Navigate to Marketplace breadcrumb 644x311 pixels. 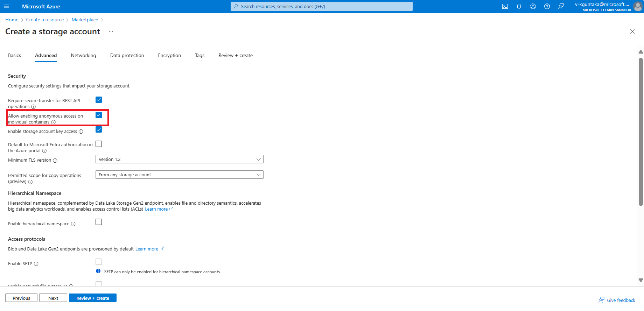[85, 20]
